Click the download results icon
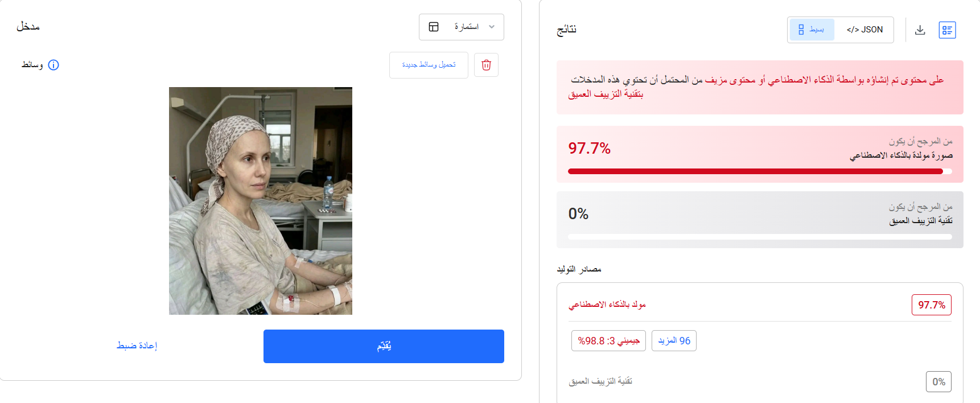This screenshot has height=403, width=980. pos(920,30)
